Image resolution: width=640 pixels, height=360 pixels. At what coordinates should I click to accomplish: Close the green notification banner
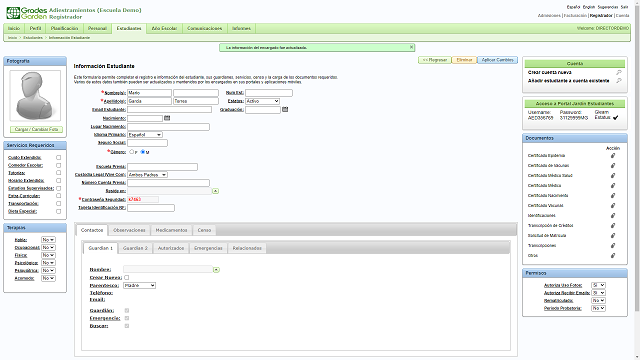411,47
